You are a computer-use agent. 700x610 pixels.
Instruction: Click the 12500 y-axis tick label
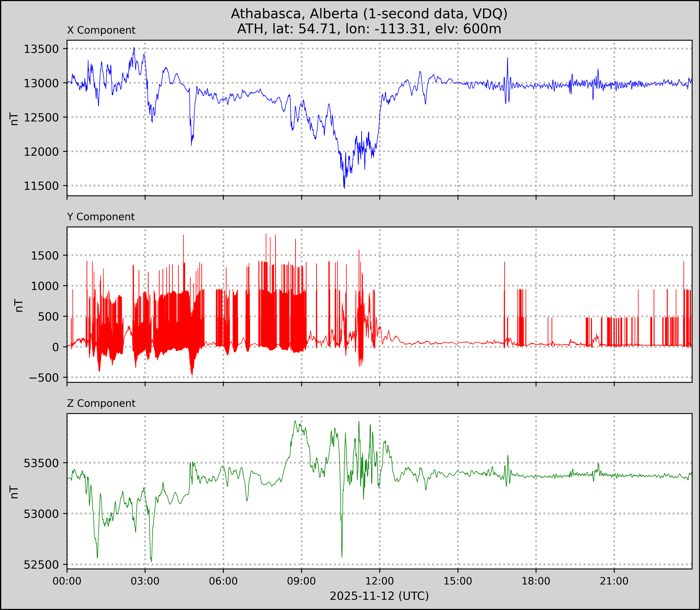click(41, 117)
